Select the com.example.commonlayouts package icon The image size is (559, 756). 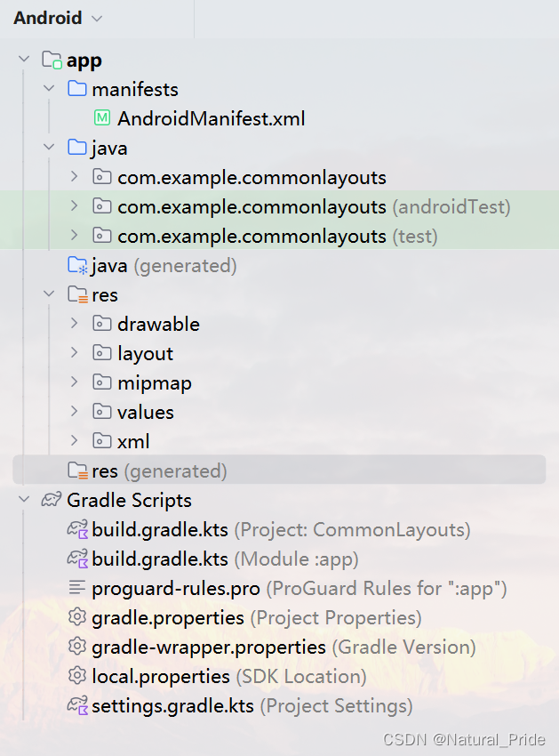[x=100, y=177]
